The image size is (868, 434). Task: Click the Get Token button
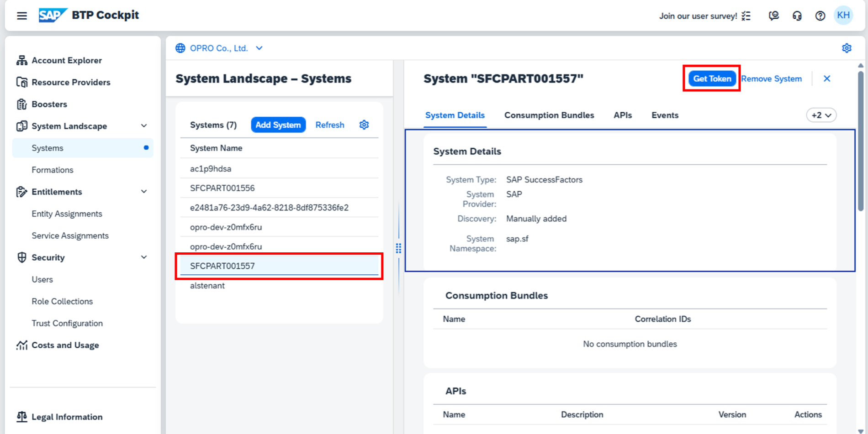click(711, 79)
